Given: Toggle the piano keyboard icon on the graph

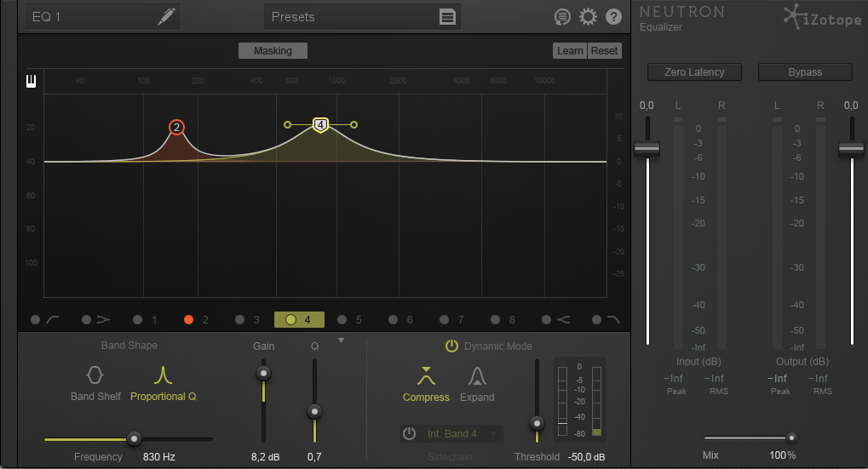Looking at the screenshot, I should coord(31,82).
